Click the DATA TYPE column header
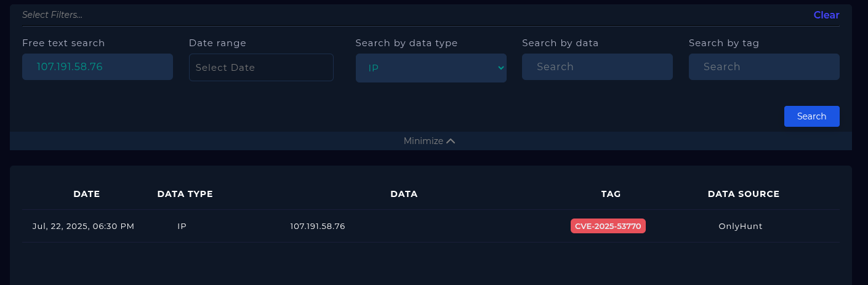 tap(185, 194)
